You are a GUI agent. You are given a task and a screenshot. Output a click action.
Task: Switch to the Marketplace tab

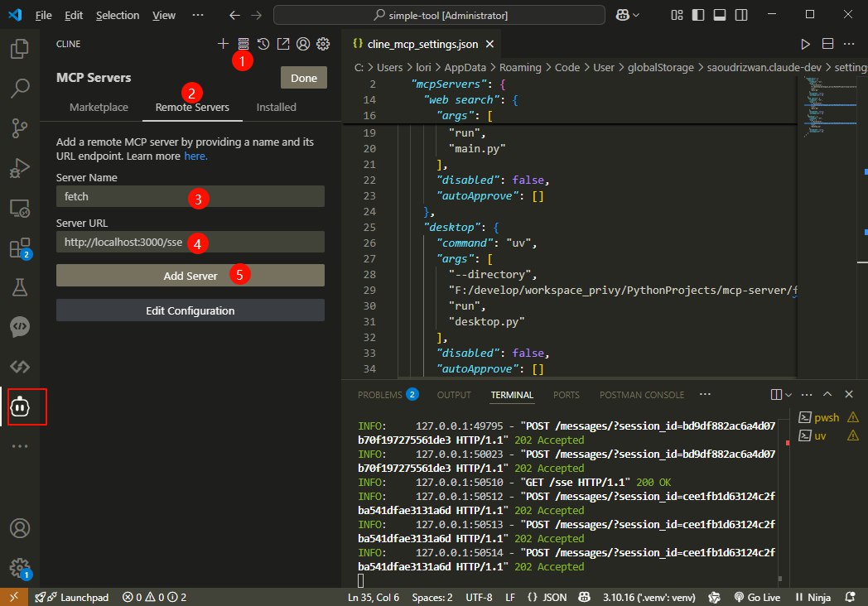pyautogui.click(x=99, y=107)
